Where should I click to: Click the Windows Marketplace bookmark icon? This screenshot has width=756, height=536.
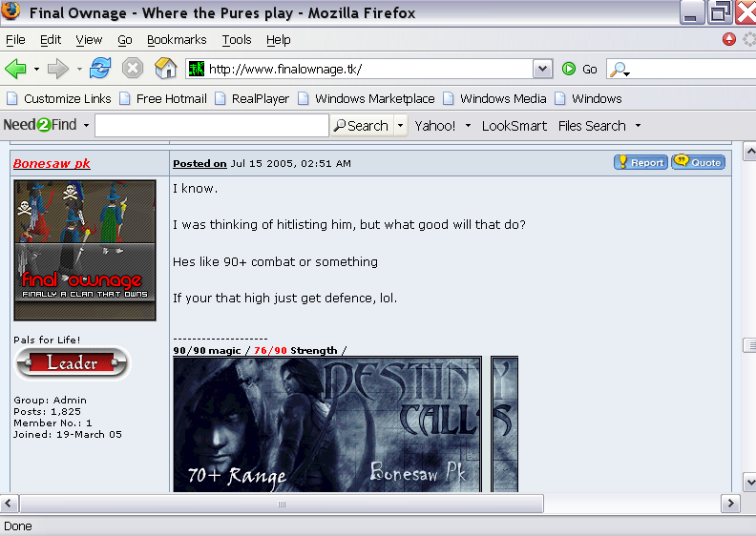pyautogui.click(x=304, y=98)
